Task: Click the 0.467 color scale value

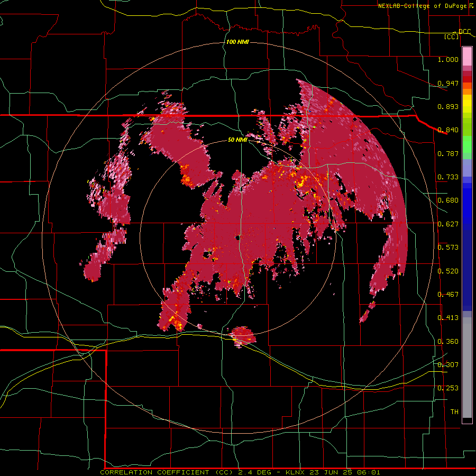Action: (x=448, y=295)
